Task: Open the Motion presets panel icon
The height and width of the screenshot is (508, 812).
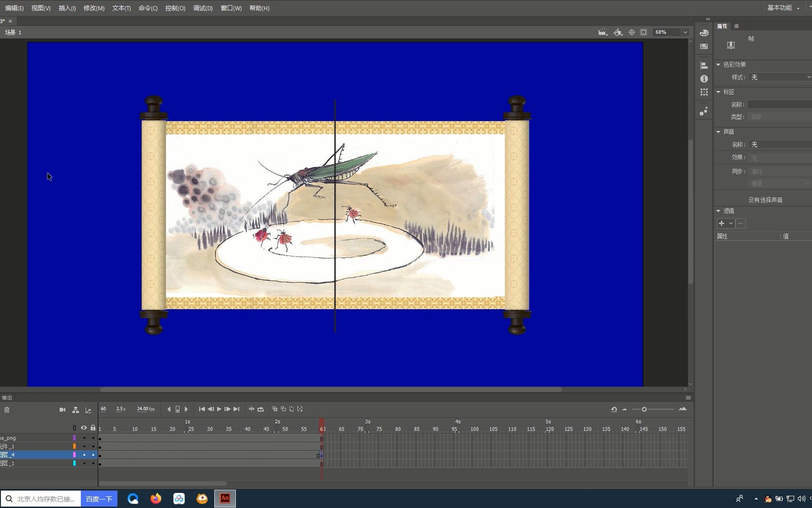Action: pyautogui.click(x=703, y=111)
